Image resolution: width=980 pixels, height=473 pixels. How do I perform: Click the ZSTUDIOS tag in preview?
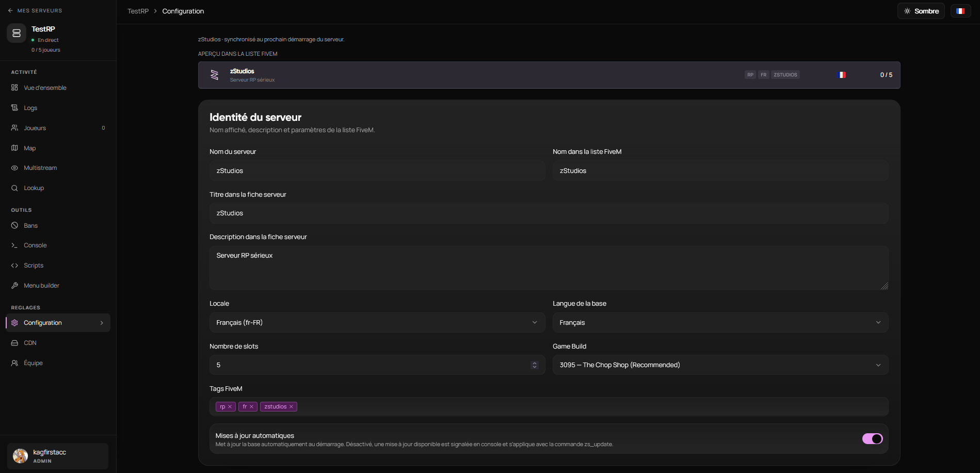click(785, 75)
